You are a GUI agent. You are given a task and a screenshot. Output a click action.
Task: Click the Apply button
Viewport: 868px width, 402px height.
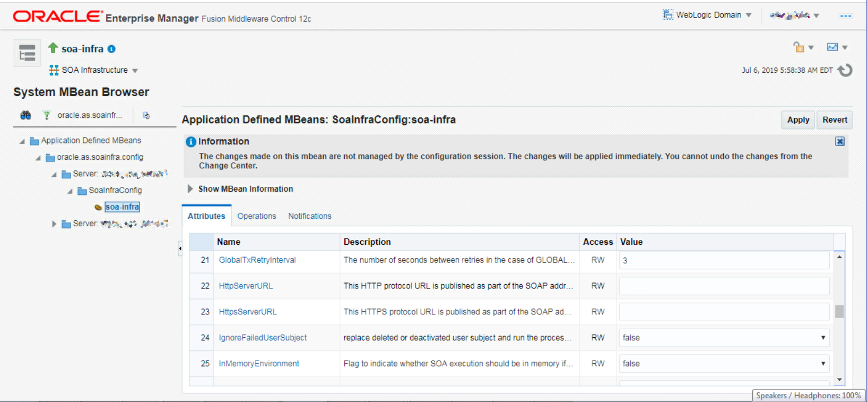[798, 120]
